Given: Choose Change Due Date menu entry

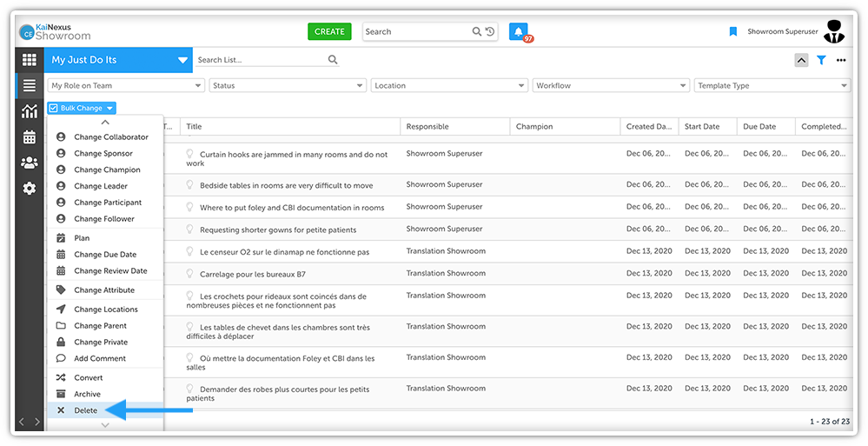Looking at the screenshot, I should pos(106,255).
